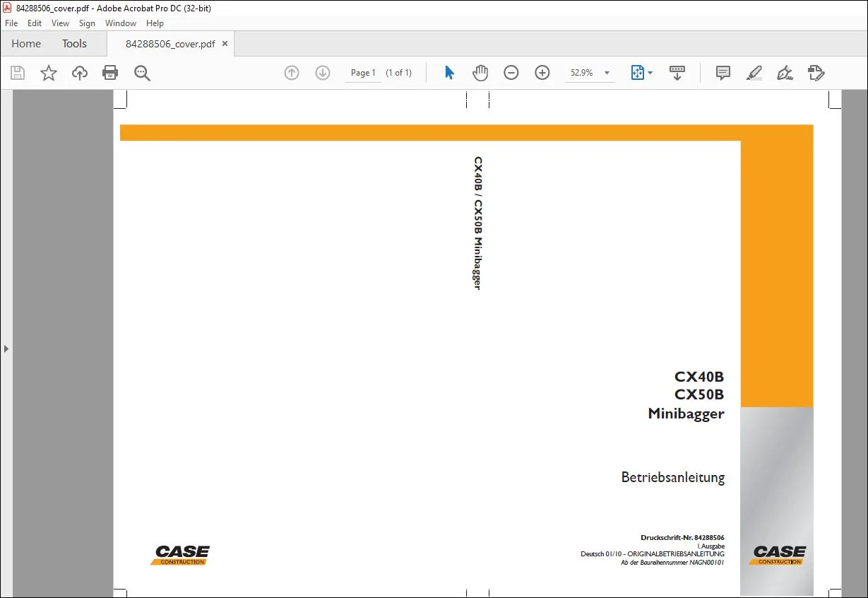Choose the Selection arrow tool
Viewport: 868px width, 598px height.
pyautogui.click(x=449, y=73)
